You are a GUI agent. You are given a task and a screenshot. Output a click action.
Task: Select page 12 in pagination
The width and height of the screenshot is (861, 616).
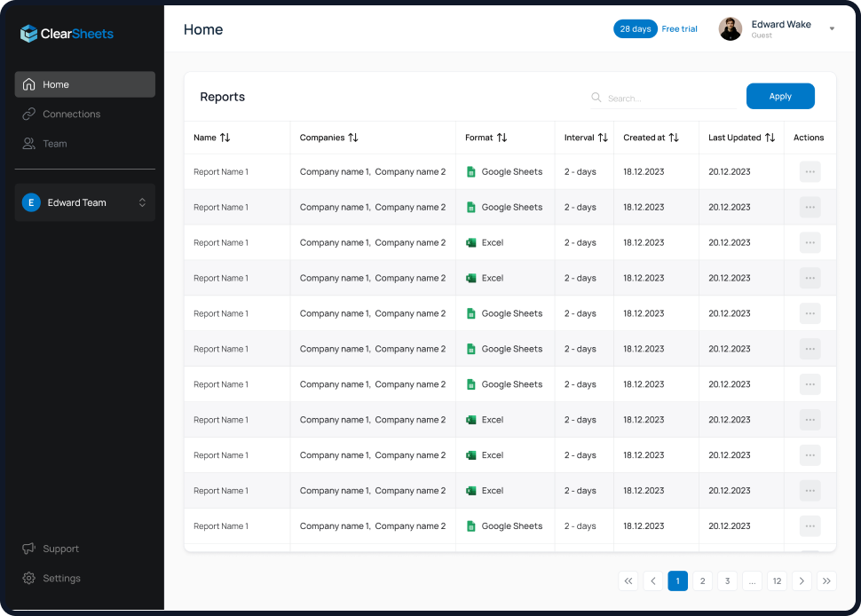tap(777, 580)
